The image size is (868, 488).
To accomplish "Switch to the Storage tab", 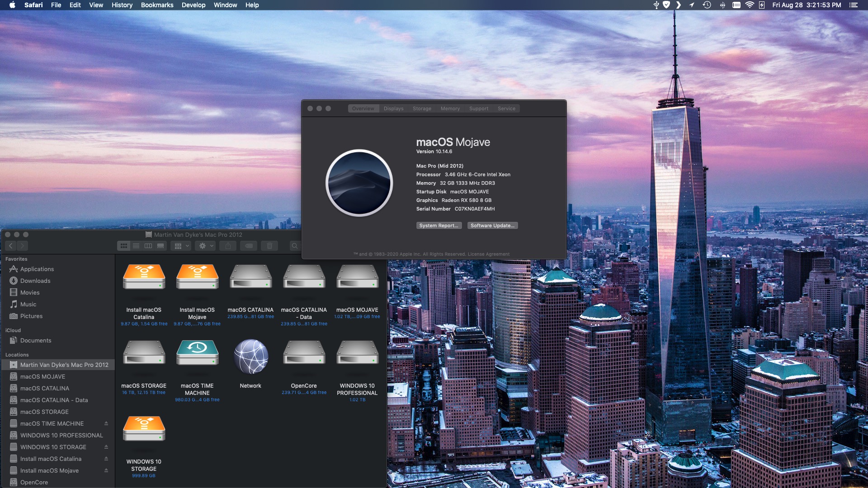I will click(422, 108).
